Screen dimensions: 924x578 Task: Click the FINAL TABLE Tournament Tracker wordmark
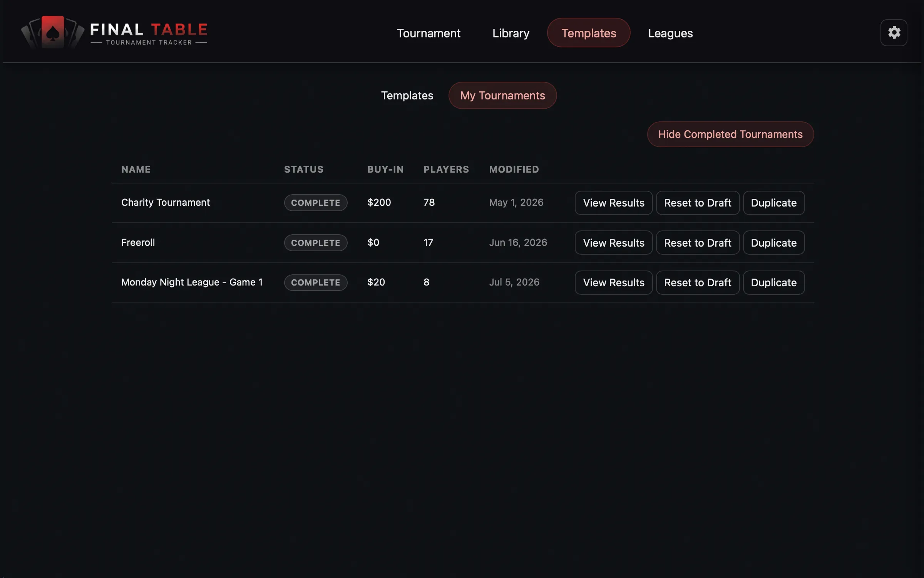pos(149,34)
